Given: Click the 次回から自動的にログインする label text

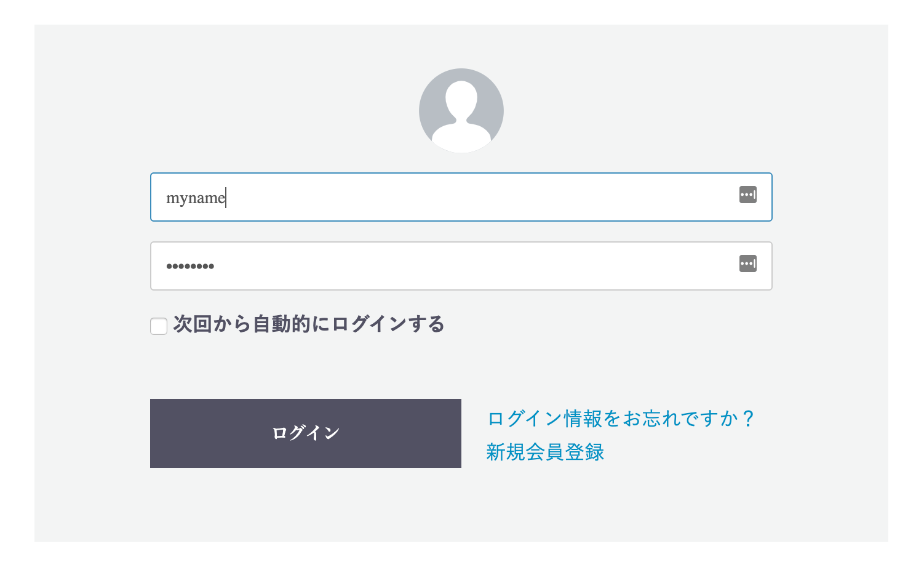Looking at the screenshot, I should 309,324.
